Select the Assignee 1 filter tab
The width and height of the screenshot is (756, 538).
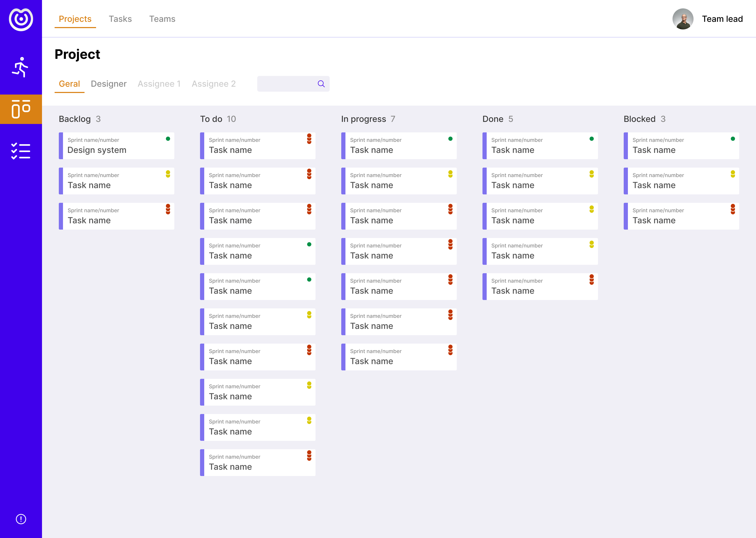pos(159,84)
